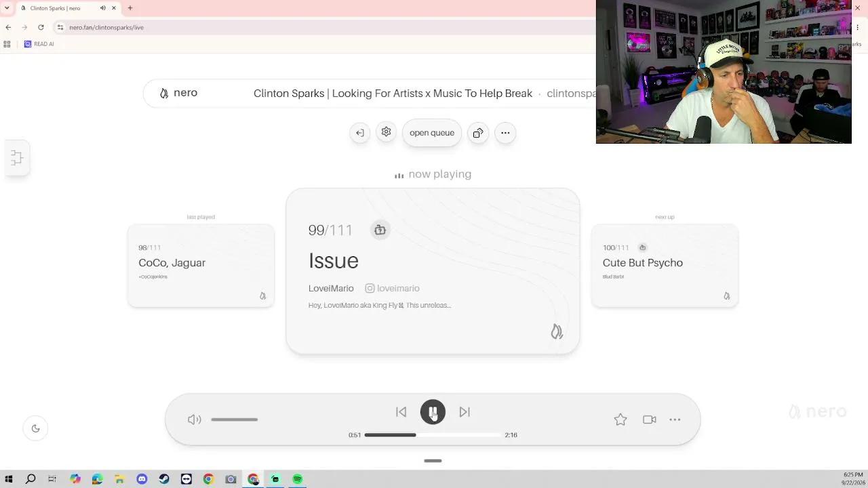Close the Clinton Sparks | nero tab
This screenshot has height=488, width=868.
(x=114, y=8)
